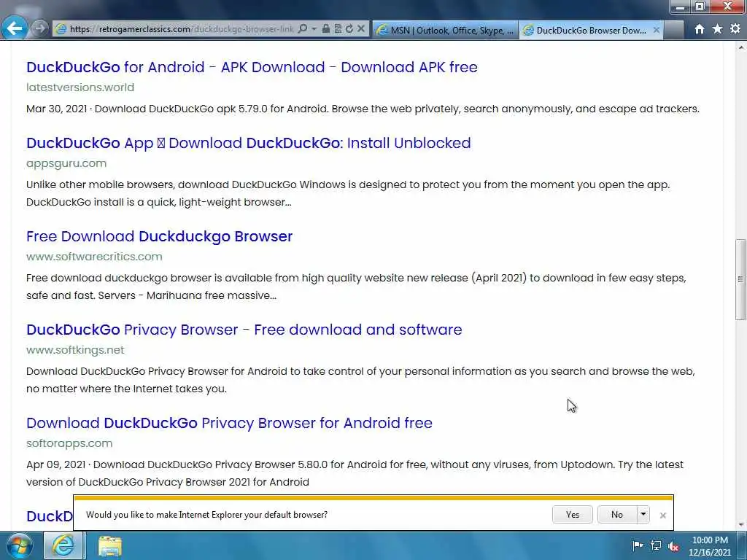Go back with the IE Back arrow
Image resolution: width=747 pixels, height=560 pixels.
point(15,28)
